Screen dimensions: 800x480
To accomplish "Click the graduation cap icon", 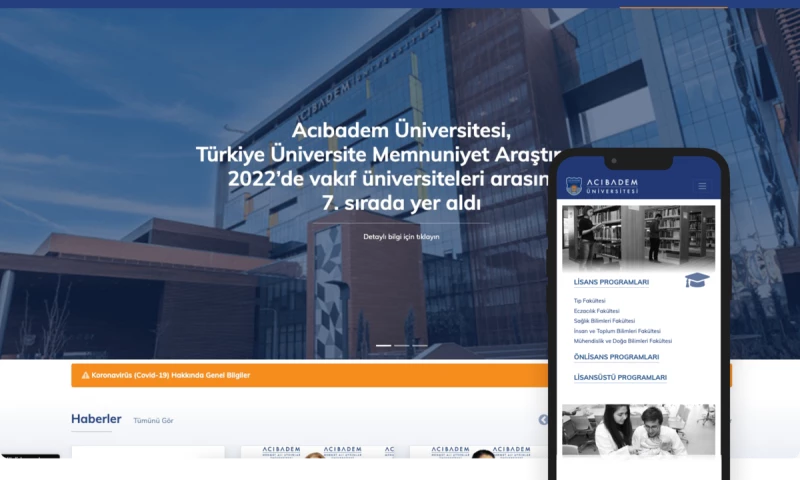I will (x=697, y=280).
